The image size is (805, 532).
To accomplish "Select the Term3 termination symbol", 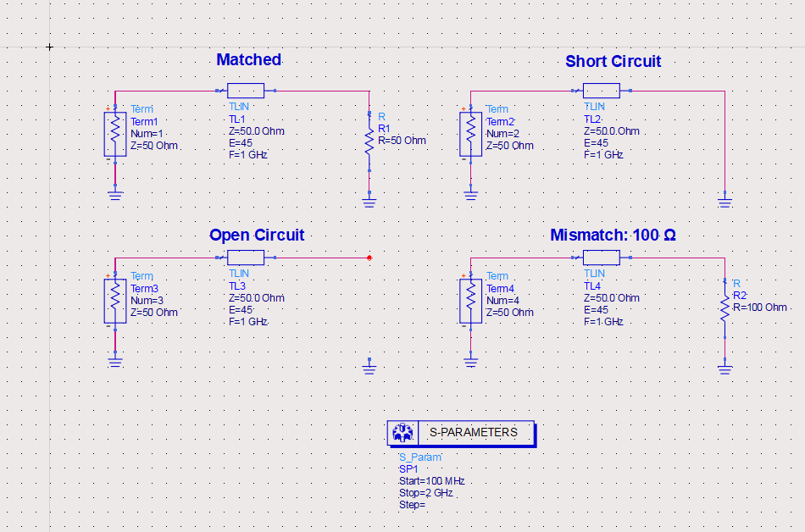I will pos(115,301).
